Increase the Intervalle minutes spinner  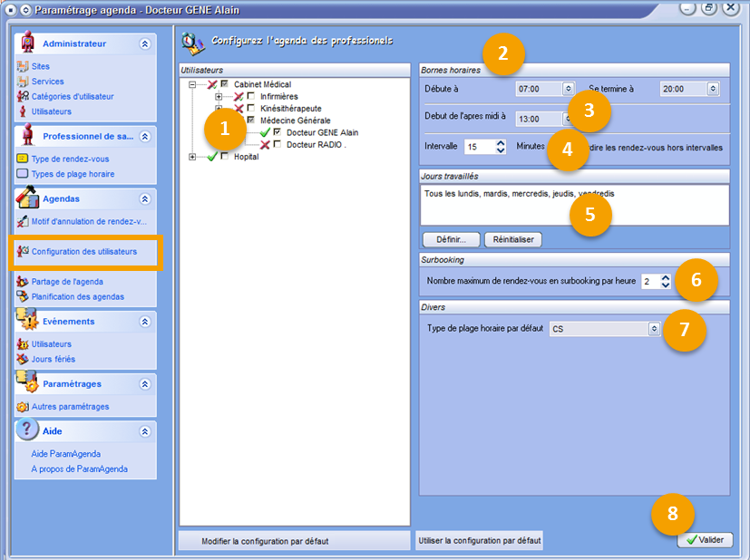(501, 142)
